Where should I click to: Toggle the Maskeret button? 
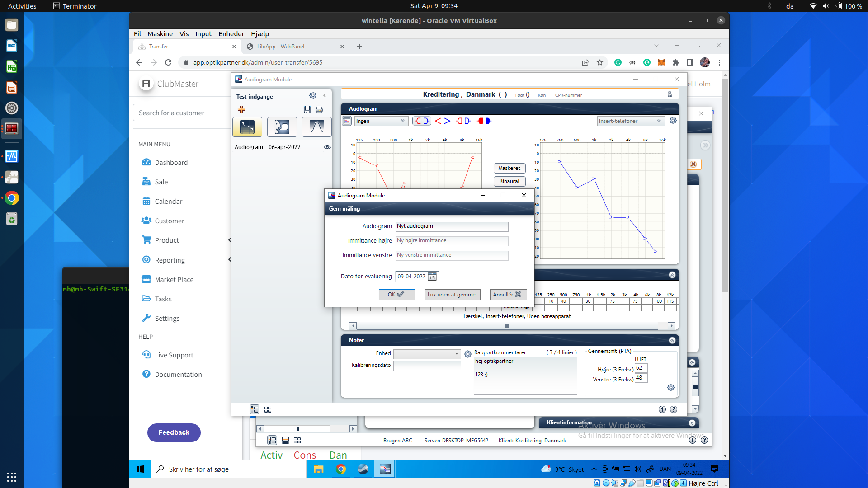[x=509, y=168]
